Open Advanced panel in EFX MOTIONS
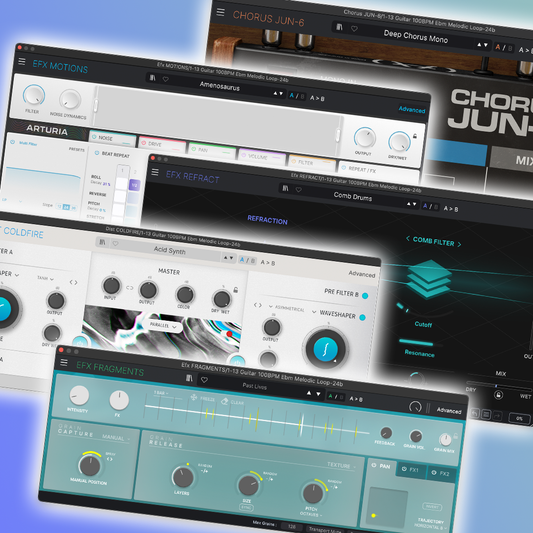This screenshot has width=533, height=533. tap(412, 109)
